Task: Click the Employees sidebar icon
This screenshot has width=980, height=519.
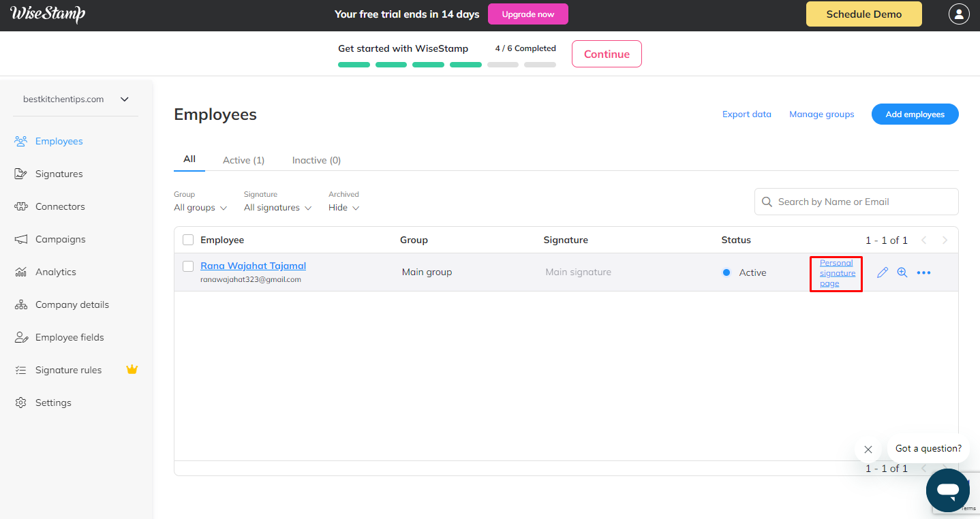Action: tap(21, 141)
